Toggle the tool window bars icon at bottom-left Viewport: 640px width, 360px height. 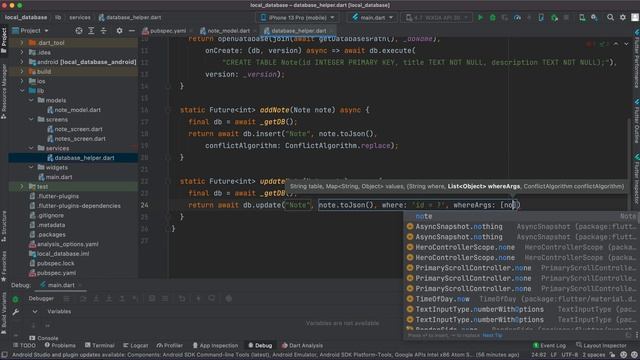coord(4,355)
